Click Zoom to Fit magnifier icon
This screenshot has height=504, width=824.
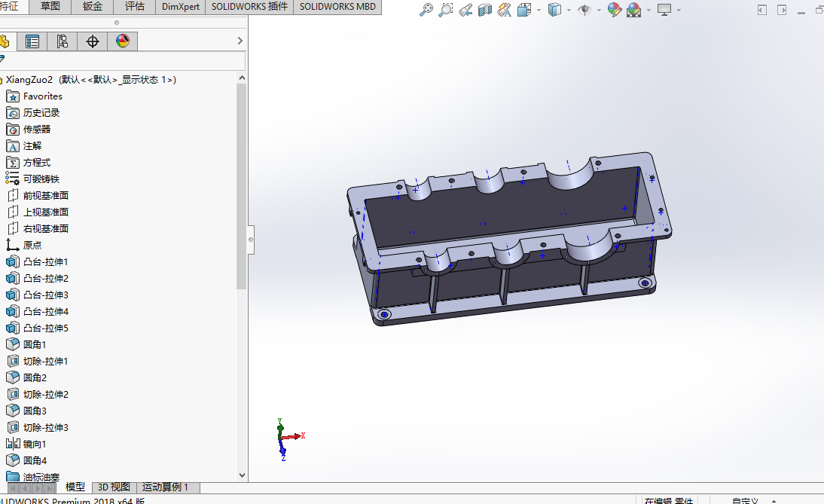click(x=426, y=10)
